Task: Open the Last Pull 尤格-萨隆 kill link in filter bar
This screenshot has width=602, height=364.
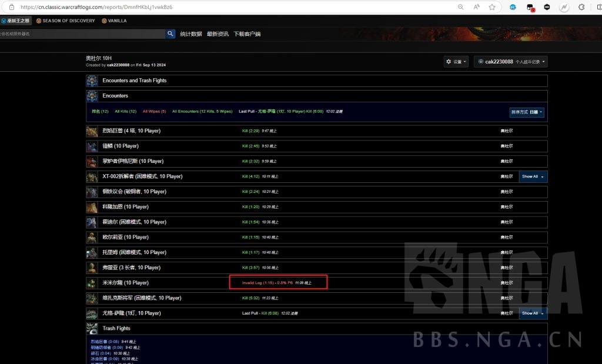Action: 290,111
